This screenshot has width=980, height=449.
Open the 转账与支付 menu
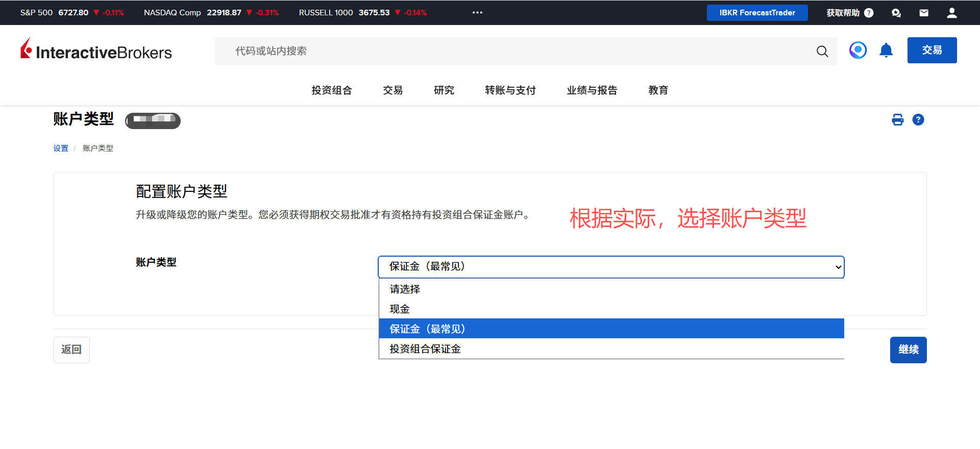510,90
